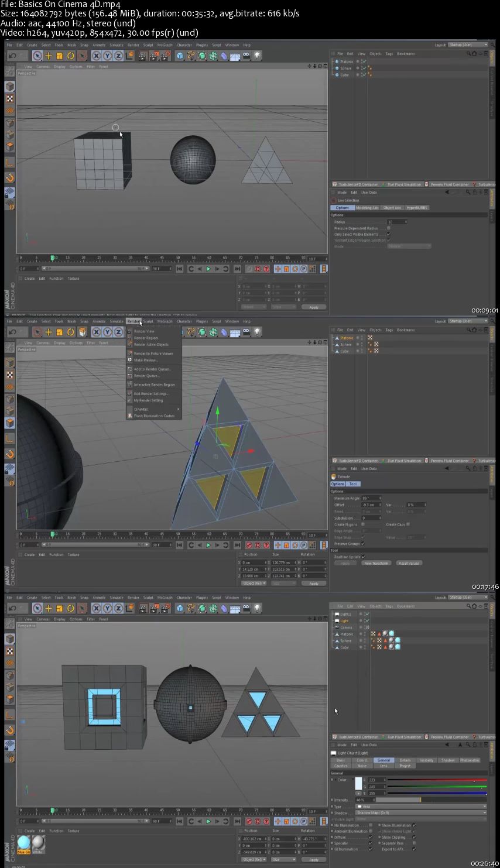This screenshot has height=868, width=500.
Task: Click the Light bulb icon in the 00:09:01 frame
Action: [x=257, y=56]
